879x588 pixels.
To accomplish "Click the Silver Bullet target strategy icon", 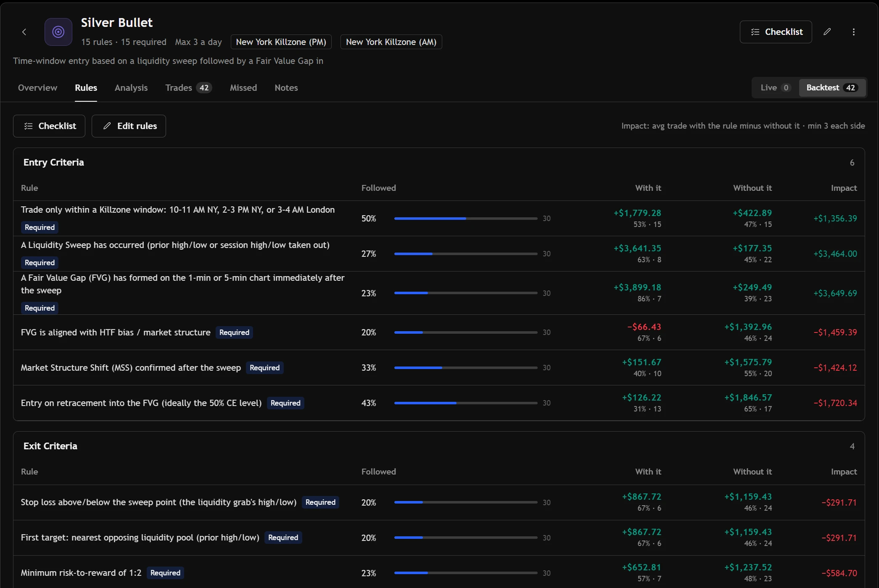I will pyautogui.click(x=58, y=32).
